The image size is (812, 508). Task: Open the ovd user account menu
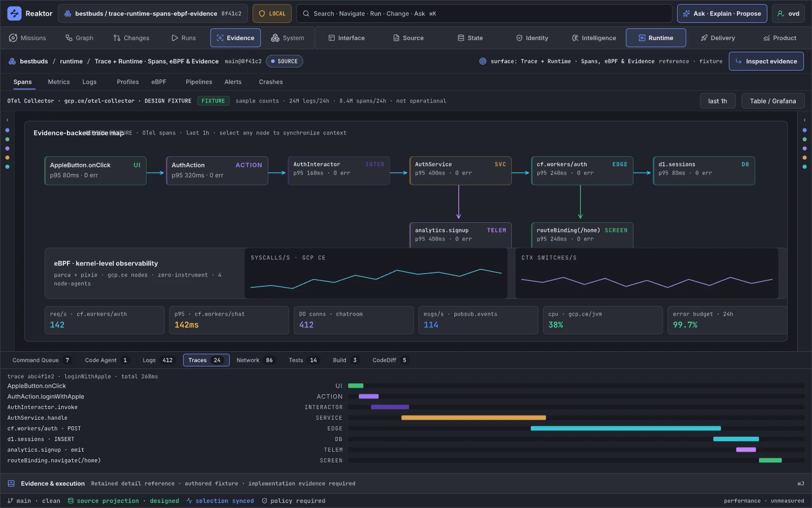point(788,14)
